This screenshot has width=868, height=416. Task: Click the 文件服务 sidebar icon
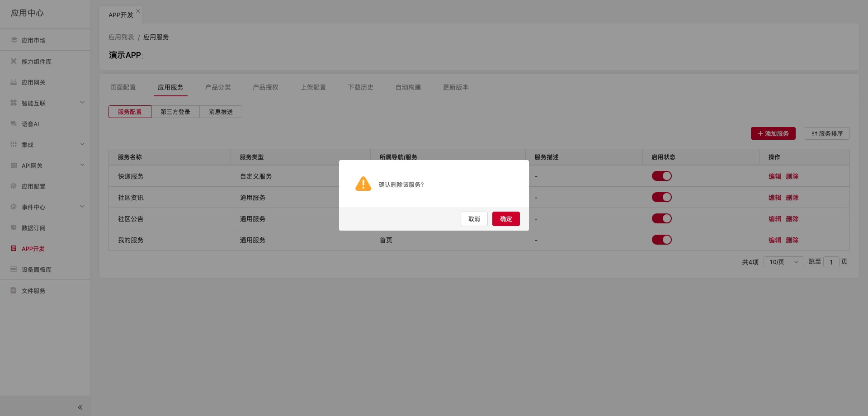pos(14,290)
